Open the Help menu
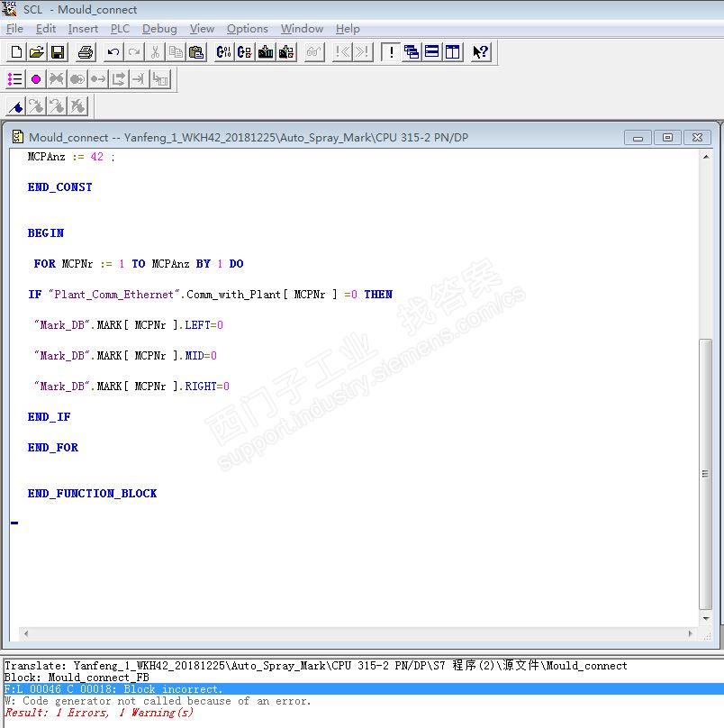 point(348,29)
